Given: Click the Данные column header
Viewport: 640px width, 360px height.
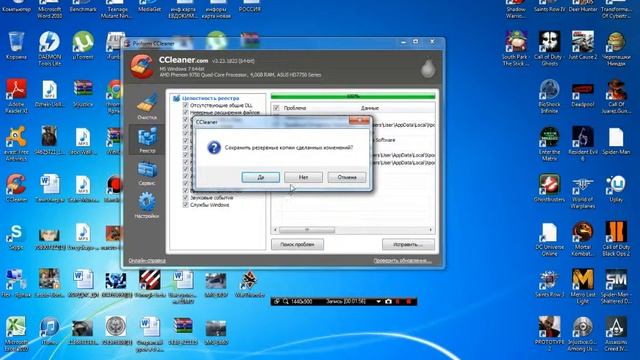Looking at the screenshot, I should pos(370,108).
